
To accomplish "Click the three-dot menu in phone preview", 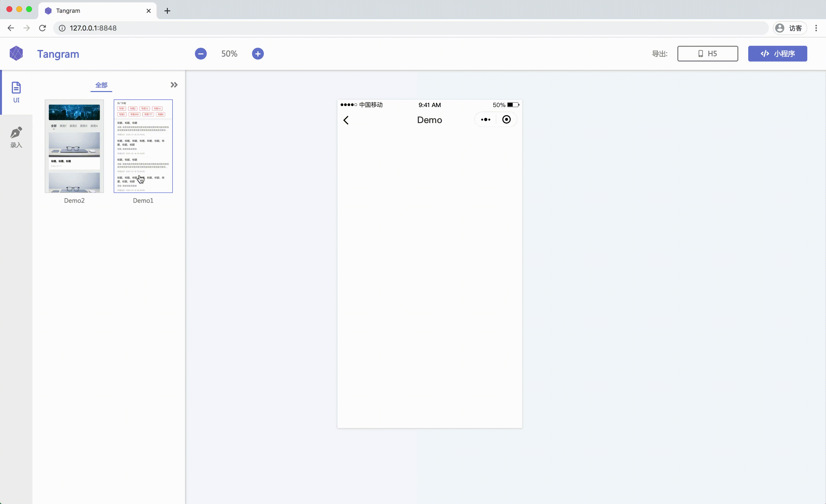I will pyautogui.click(x=485, y=120).
